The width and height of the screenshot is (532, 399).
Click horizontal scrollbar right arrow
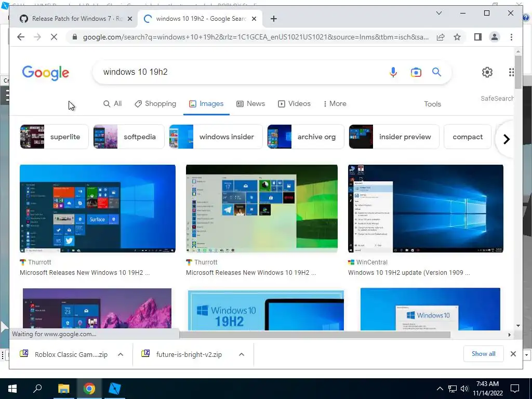[x=509, y=335]
